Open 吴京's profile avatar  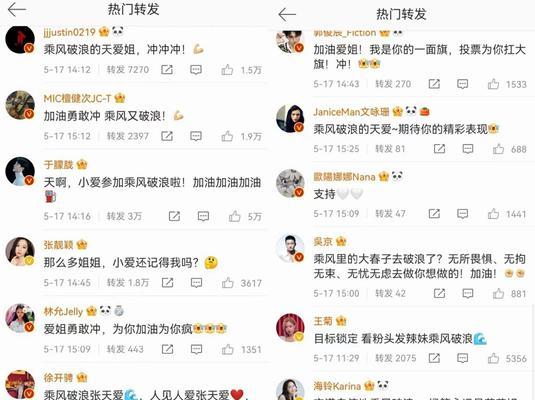(290, 249)
